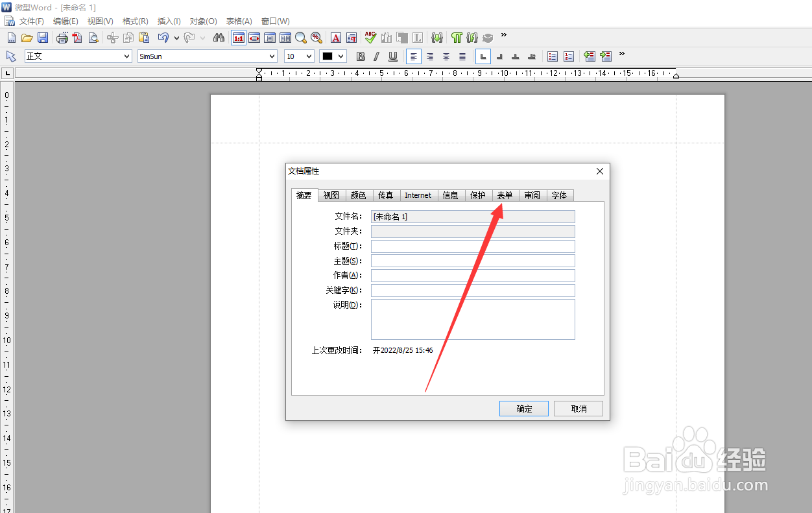Switch to the 传真 tab

coord(386,195)
